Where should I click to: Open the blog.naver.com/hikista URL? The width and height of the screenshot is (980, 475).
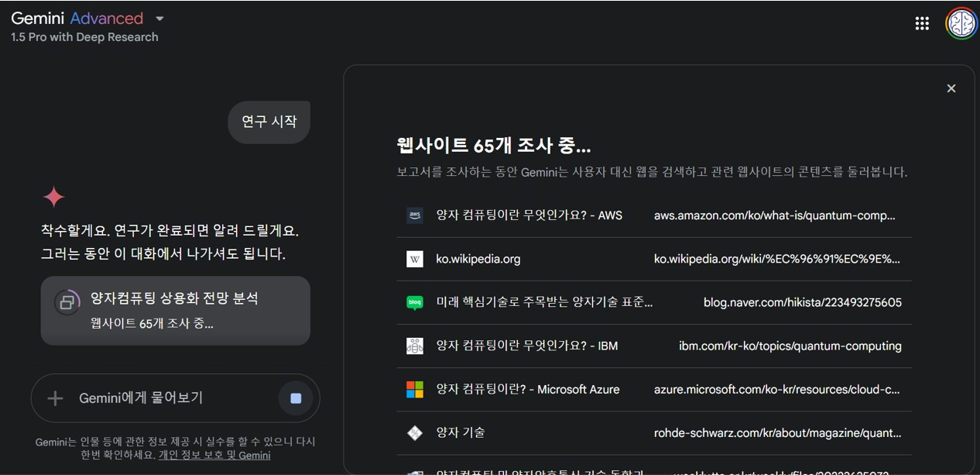pyautogui.click(x=803, y=302)
